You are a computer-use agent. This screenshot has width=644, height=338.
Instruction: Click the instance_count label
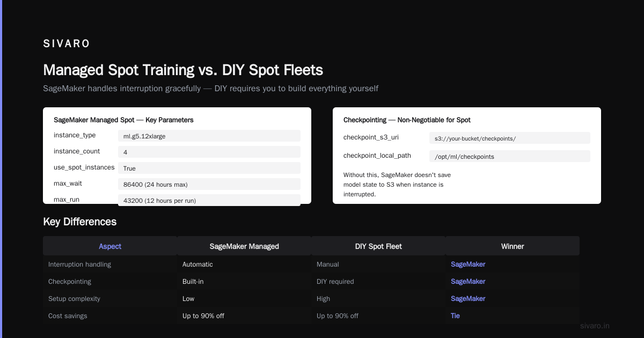pyautogui.click(x=77, y=151)
